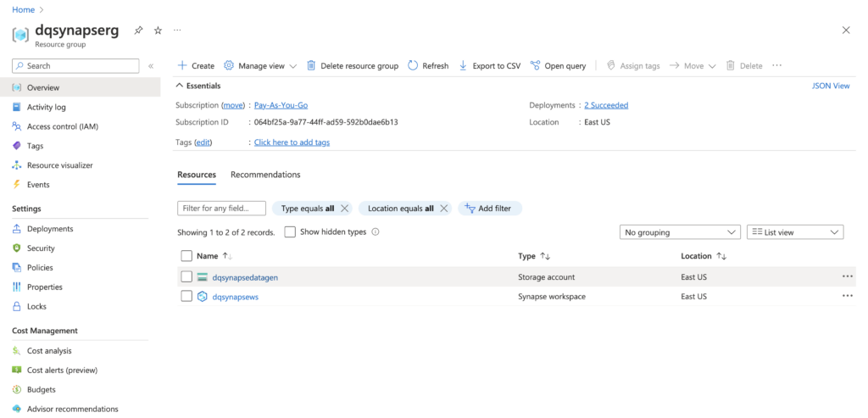Open query from the toolbar
868x418 pixels.
pyautogui.click(x=536, y=65)
